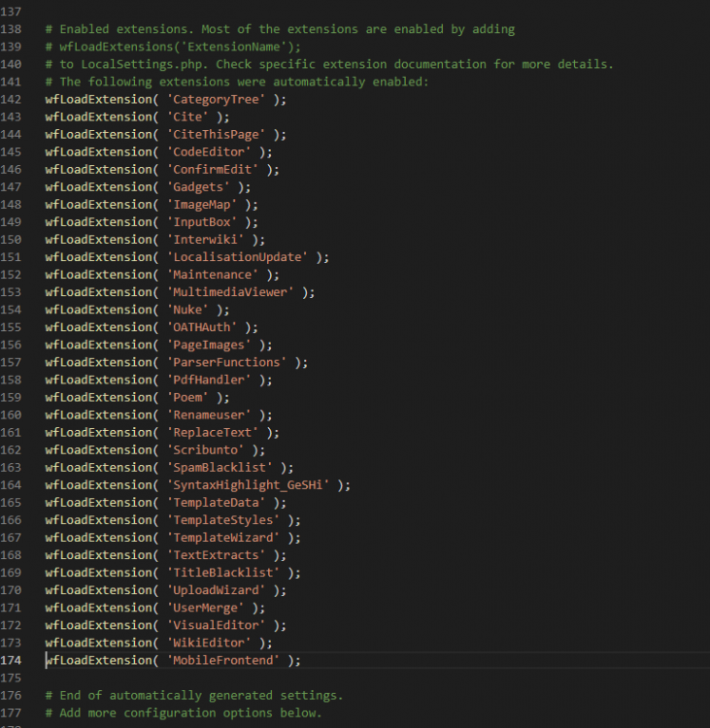710x728 pixels.
Task: Click line number 174 in gutter
Action: (x=11, y=660)
